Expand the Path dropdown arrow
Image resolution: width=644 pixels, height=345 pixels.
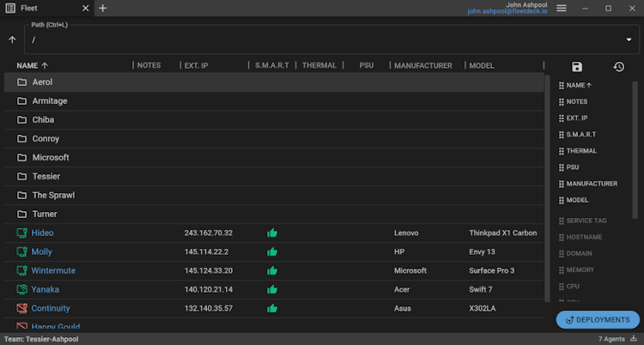(x=629, y=39)
